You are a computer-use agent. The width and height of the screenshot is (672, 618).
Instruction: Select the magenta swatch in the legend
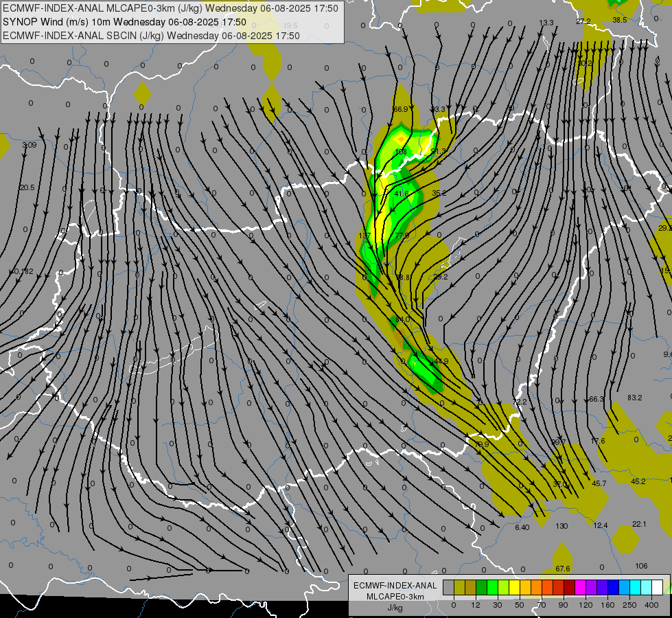click(581, 588)
